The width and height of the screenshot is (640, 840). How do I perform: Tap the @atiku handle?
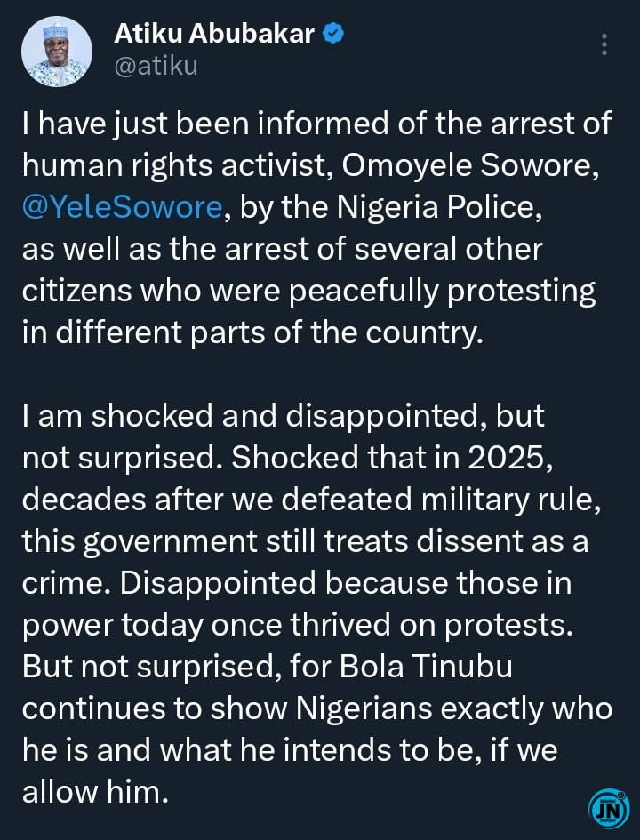(x=156, y=66)
